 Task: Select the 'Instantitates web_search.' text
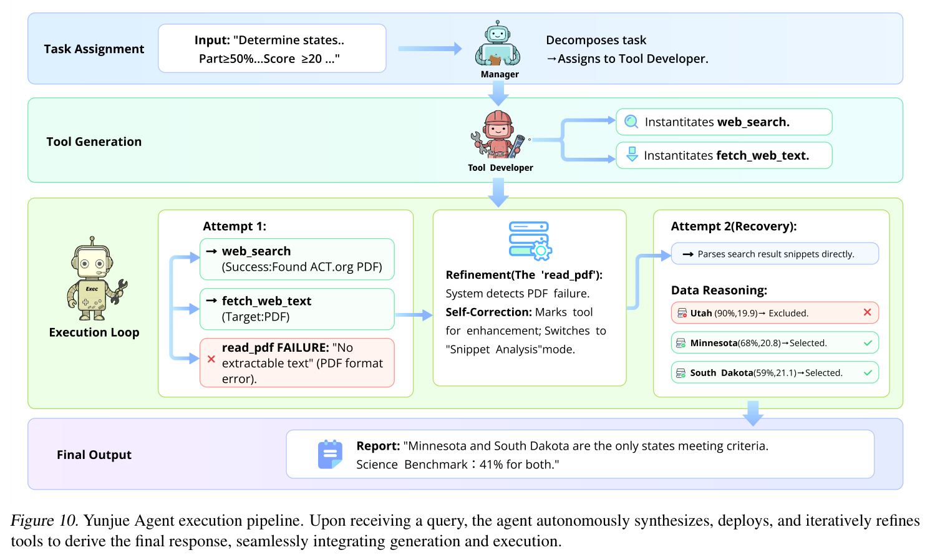(x=717, y=122)
